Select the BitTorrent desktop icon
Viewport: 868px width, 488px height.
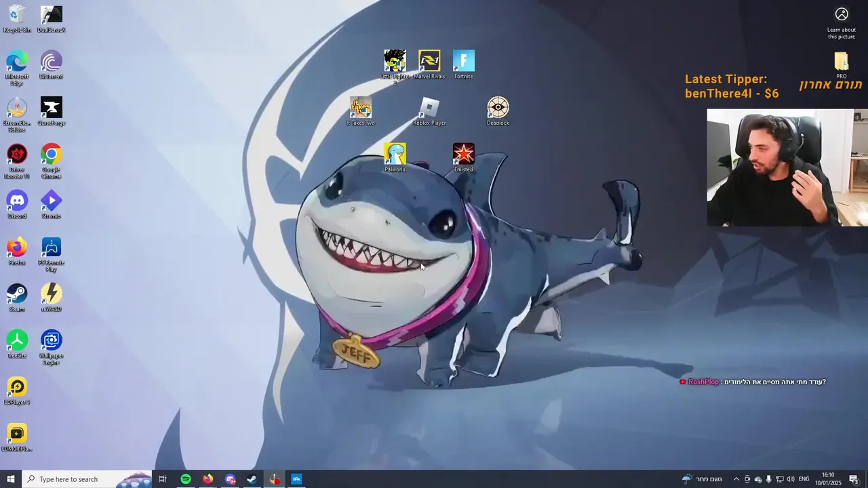pyautogui.click(x=52, y=66)
